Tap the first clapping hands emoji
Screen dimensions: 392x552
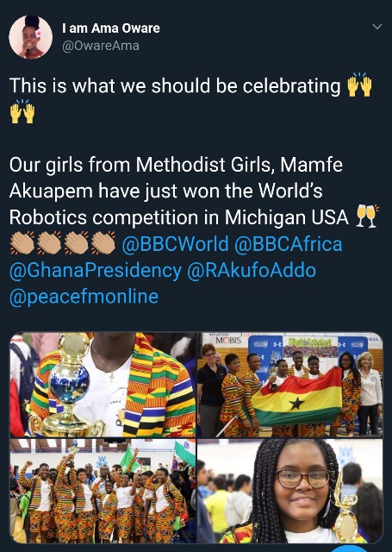(22, 243)
